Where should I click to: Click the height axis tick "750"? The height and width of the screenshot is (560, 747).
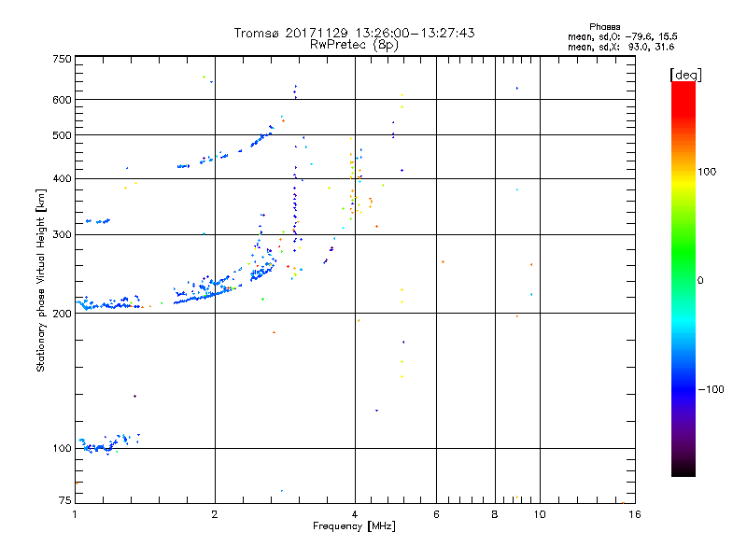pyautogui.click(x=62, y=59)
